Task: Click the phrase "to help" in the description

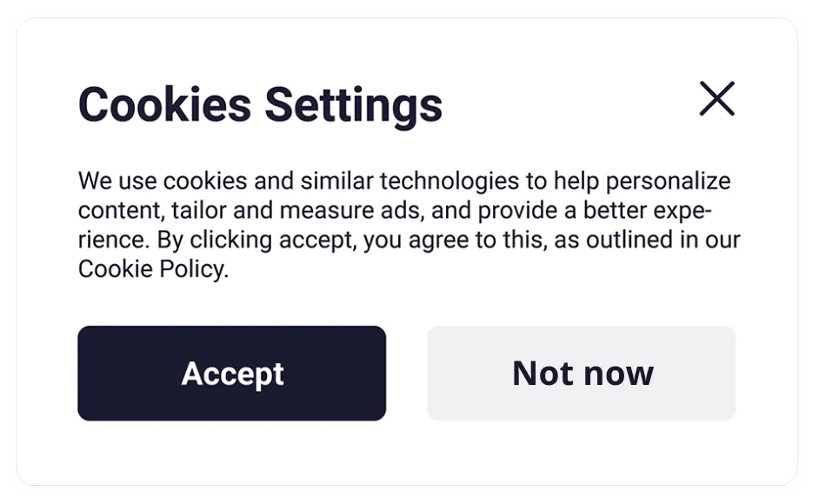Action: [563, 182]
